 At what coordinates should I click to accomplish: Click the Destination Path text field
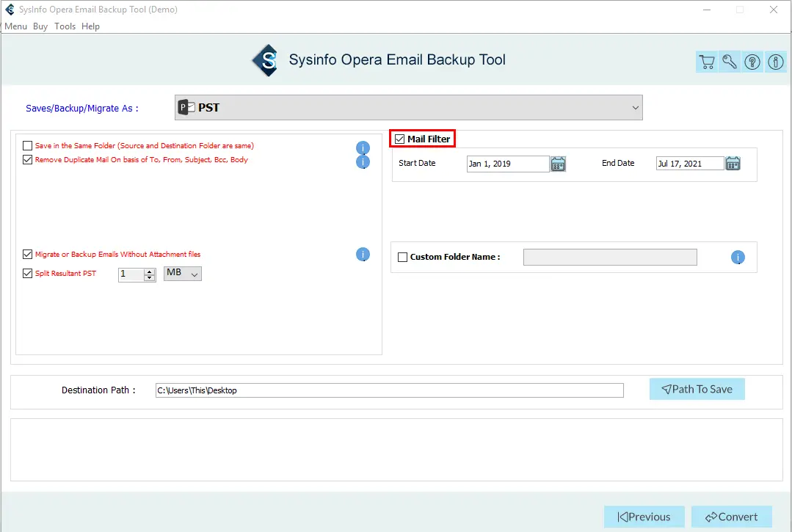[x=390, y=390]
